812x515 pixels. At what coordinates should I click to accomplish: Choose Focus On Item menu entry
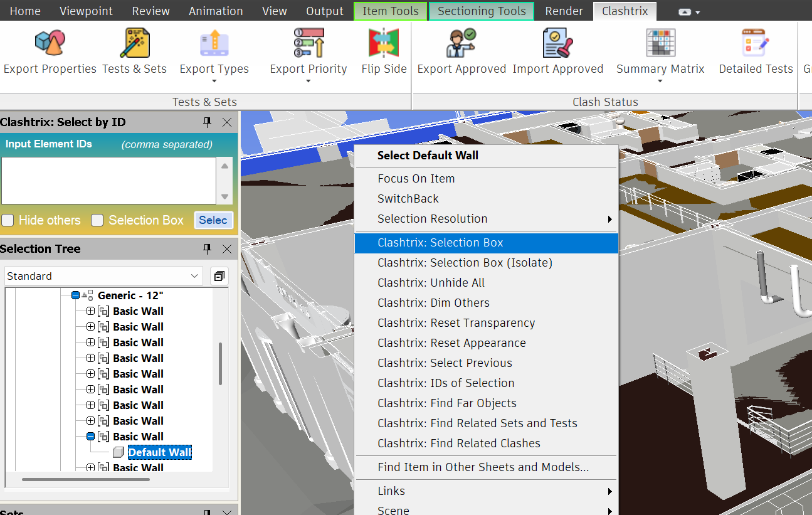[487, 179]
